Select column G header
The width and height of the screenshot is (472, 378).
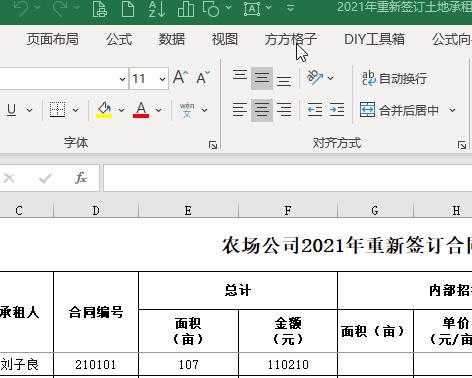375,211
